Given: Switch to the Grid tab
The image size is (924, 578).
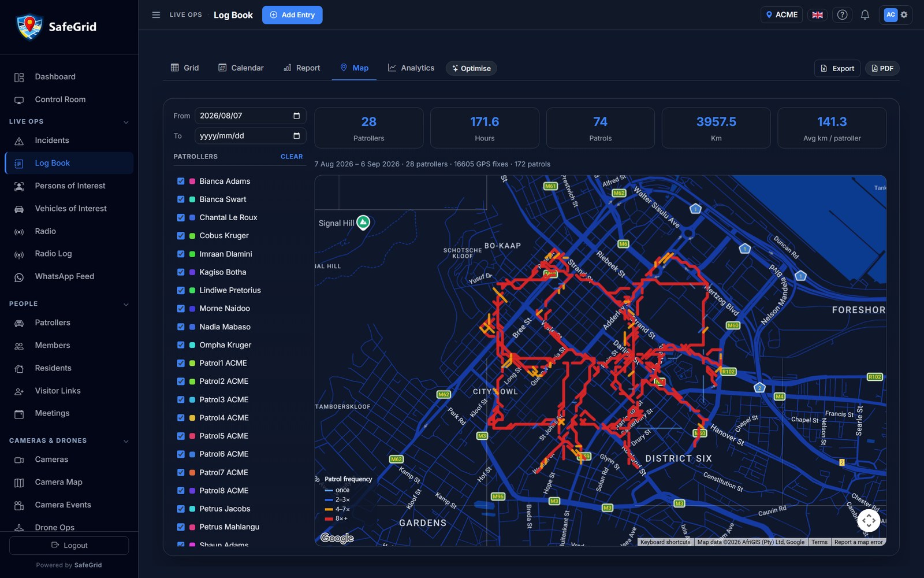Looking at the screenshot, I should click(x=185, y=68).
